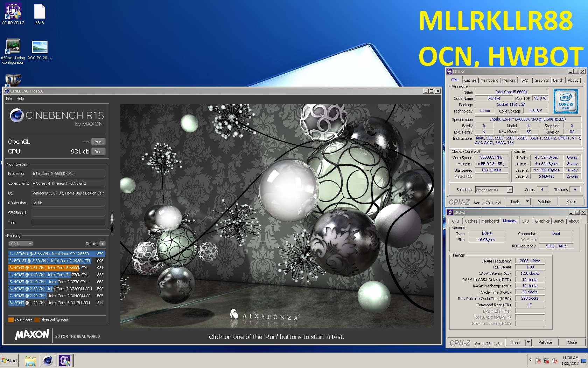Open the CPU ranking type dropdown
Image resolution: width=588 pixels, height=368 pixels.
coord(21,244)
